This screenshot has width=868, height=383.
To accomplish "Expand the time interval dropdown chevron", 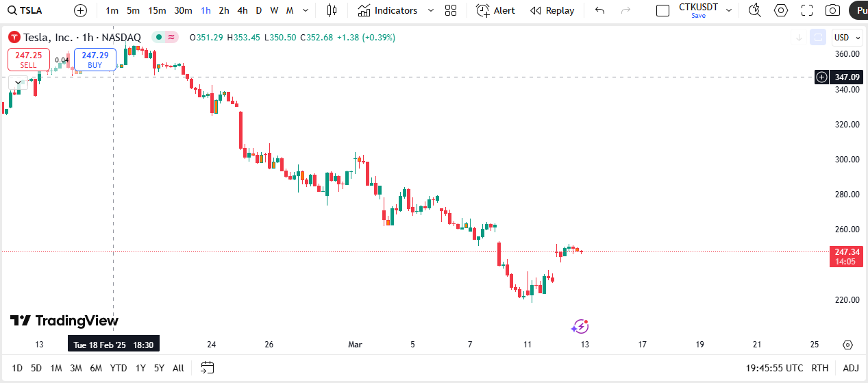I will (x=305, y=10).
